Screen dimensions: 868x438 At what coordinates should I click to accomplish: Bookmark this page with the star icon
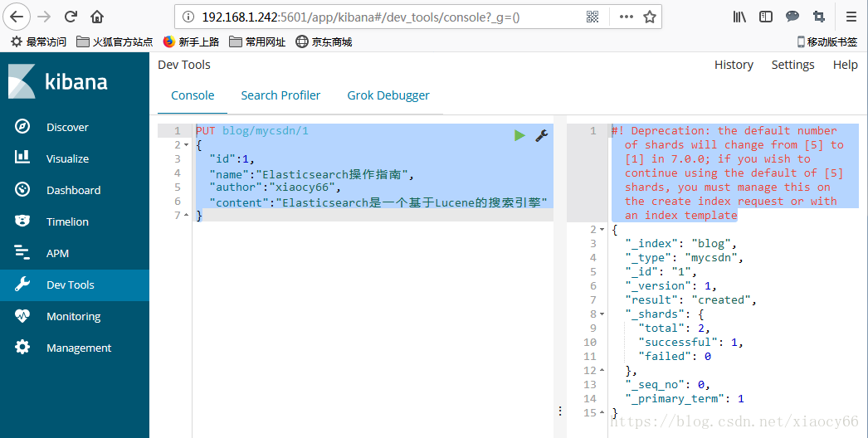(650, 17)
